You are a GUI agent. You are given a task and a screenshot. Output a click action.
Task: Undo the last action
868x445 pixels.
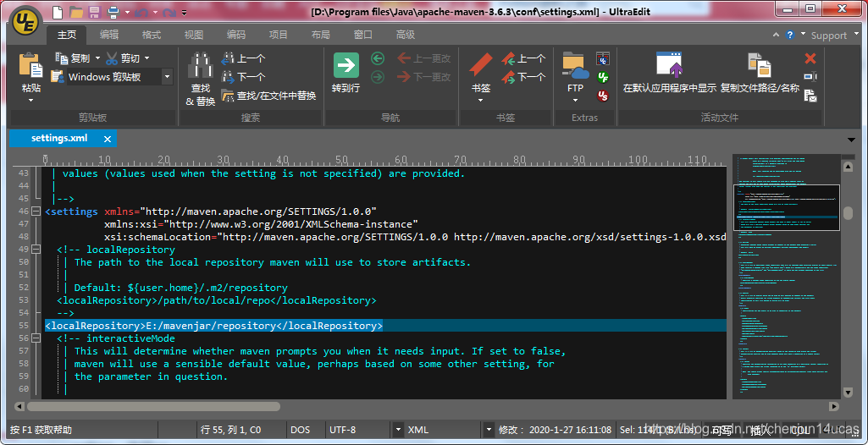pos(141,12)
